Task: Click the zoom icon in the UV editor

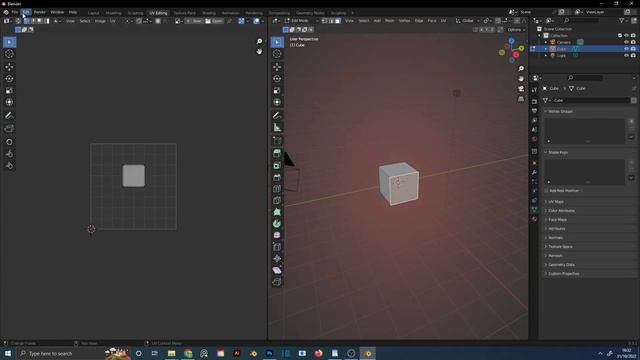Action: [x=259, y=41]
